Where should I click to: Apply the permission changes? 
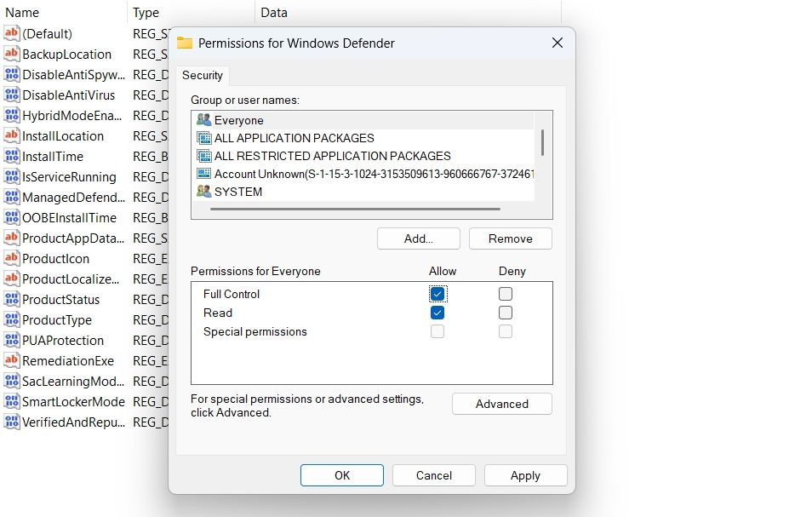coord(526,475)
